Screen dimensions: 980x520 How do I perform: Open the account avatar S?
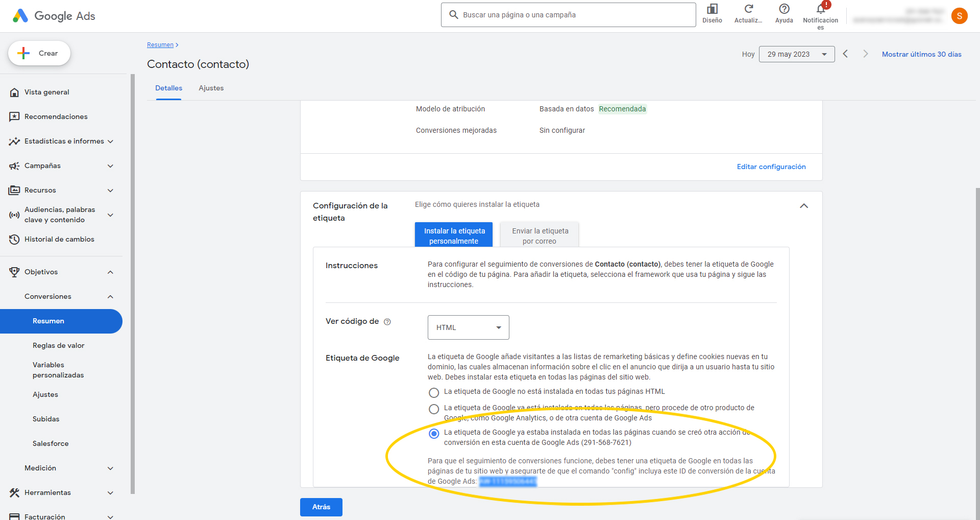959,16
